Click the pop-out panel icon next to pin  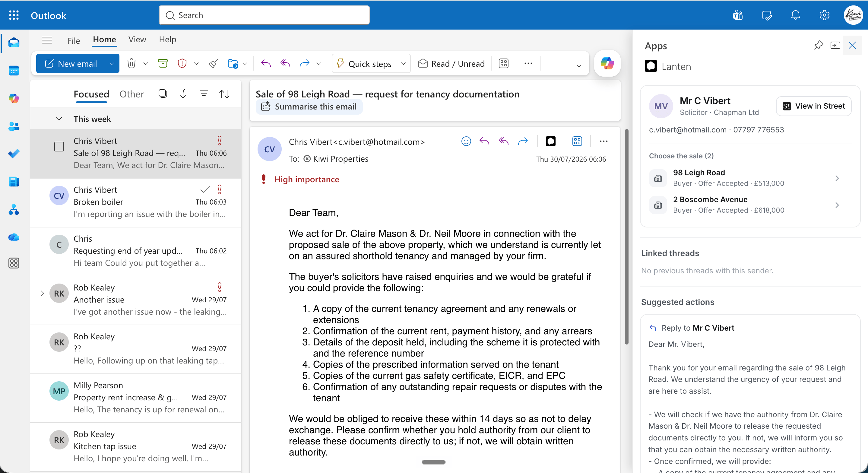(835, 45)
